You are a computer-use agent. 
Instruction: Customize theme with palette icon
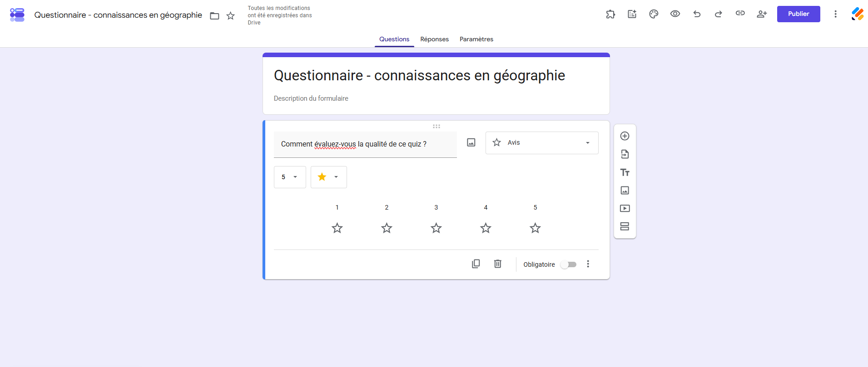click(654, 14)
